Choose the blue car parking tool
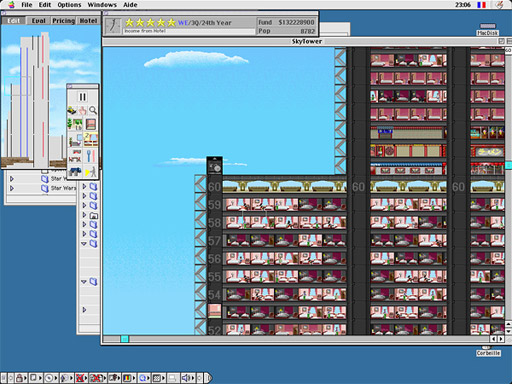512x384 pixels. click(75, 171)
